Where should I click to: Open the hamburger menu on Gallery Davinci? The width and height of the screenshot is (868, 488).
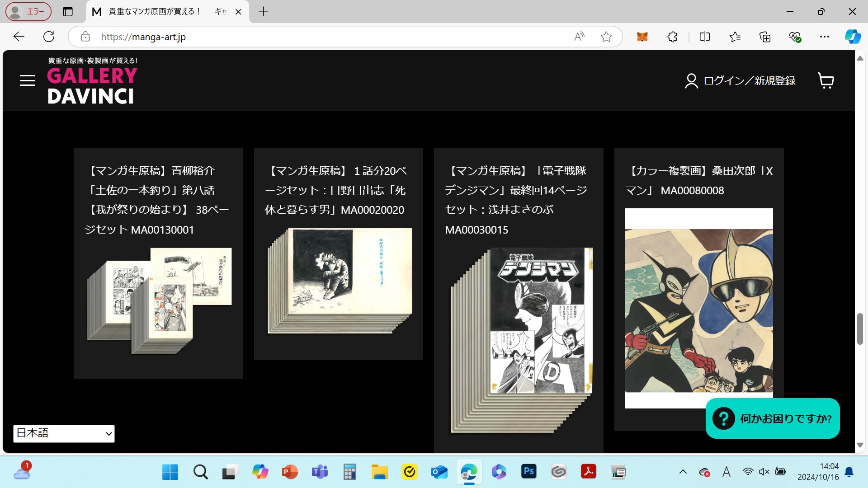pyautogui.click(x=27, y=80)
